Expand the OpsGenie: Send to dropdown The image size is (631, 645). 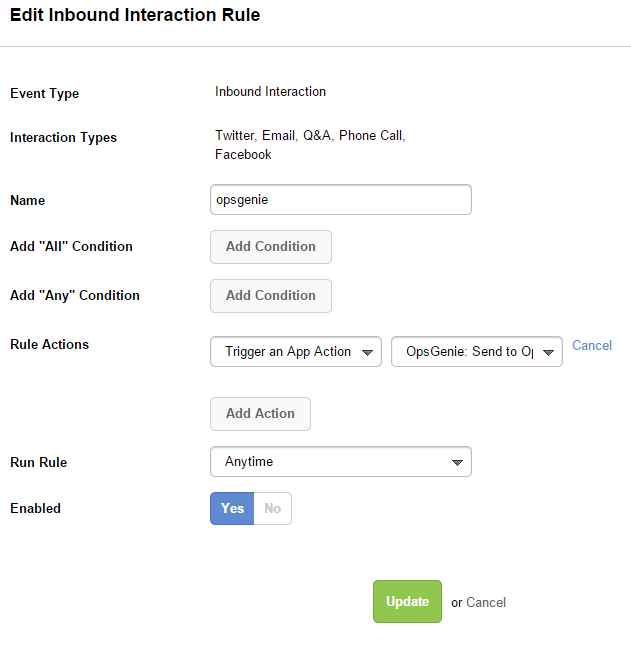pos(477,352)
